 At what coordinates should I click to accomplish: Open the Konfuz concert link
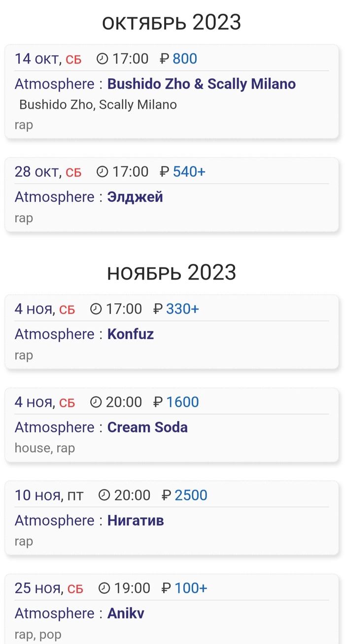point(131,334)
